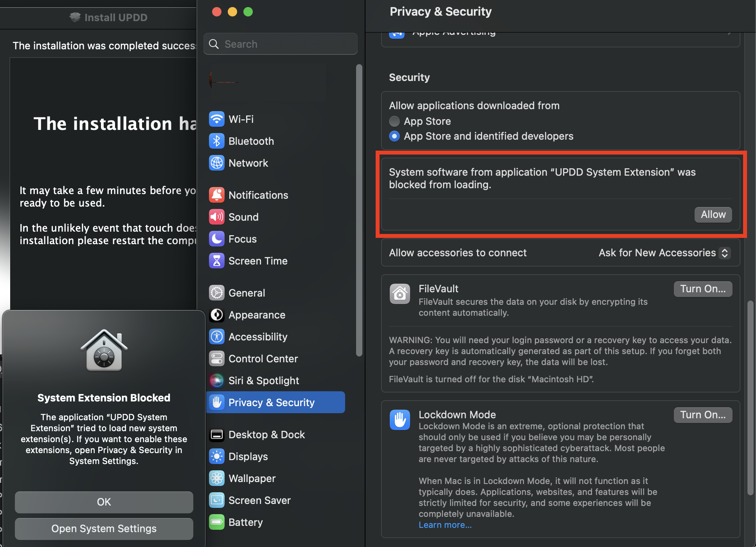The image size is (756, 547).
Task: Click the 'blocked from loading' message text
Action: [x=542, y=178]
